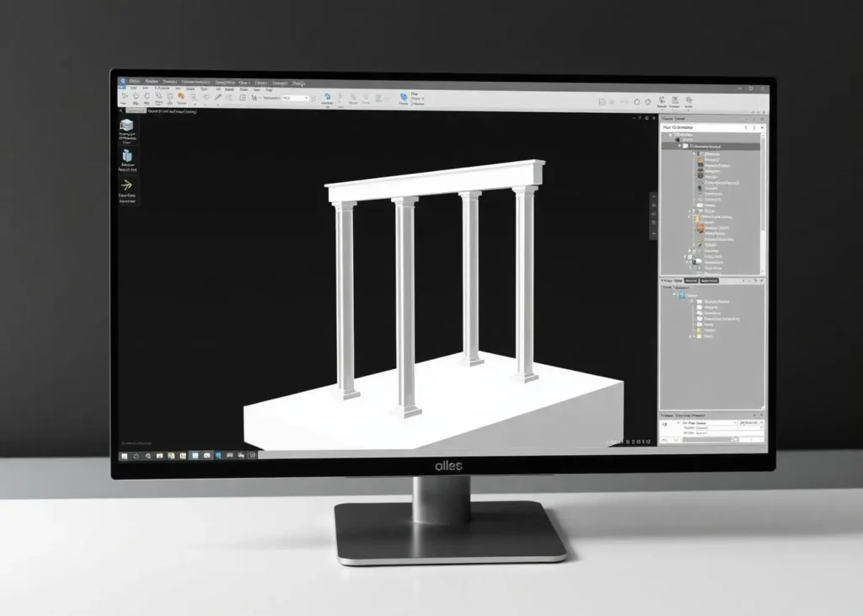
Task: Click the pencil icon in the toolbar
Action: [218, 97]
